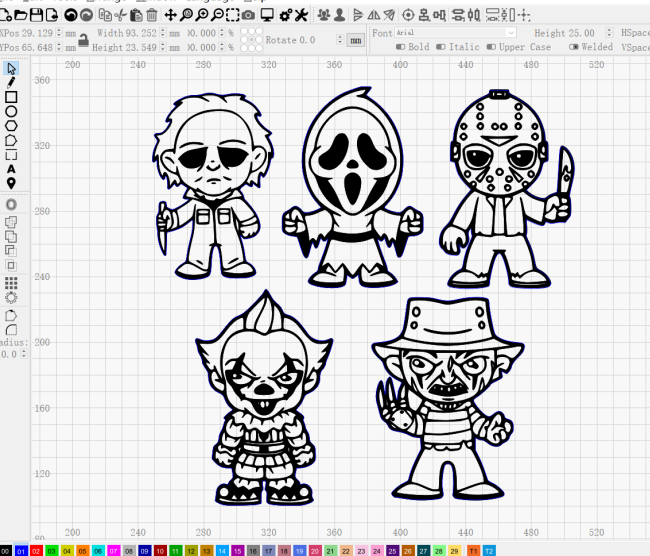Select the Rectangle tool
Viewport: 650px width, 556px height.
[11, 97]
